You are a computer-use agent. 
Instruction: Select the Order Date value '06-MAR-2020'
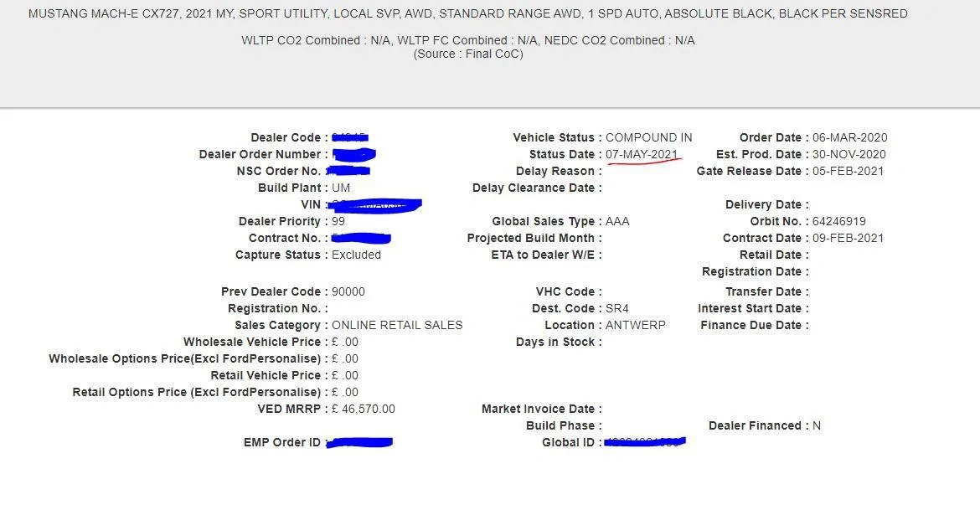850,137
